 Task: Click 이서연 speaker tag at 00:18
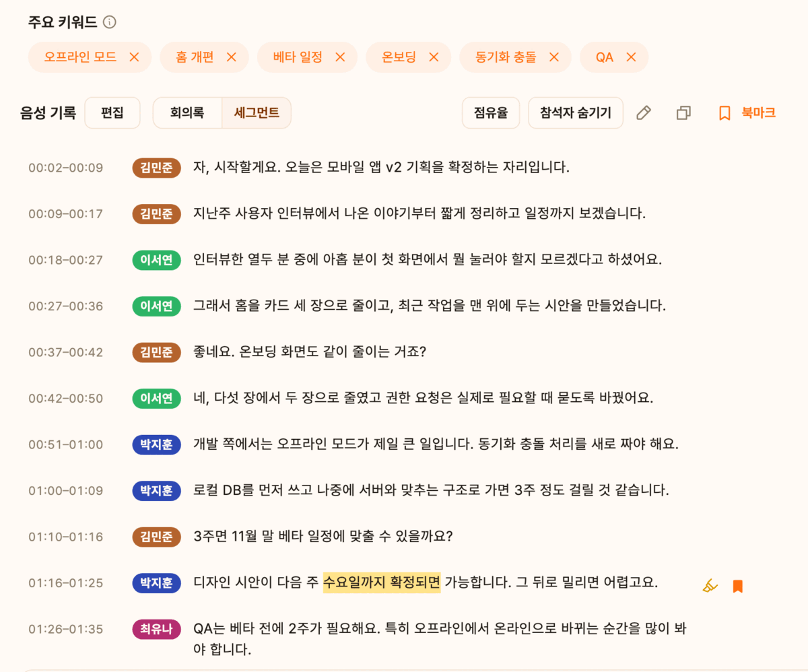(157, 260)
